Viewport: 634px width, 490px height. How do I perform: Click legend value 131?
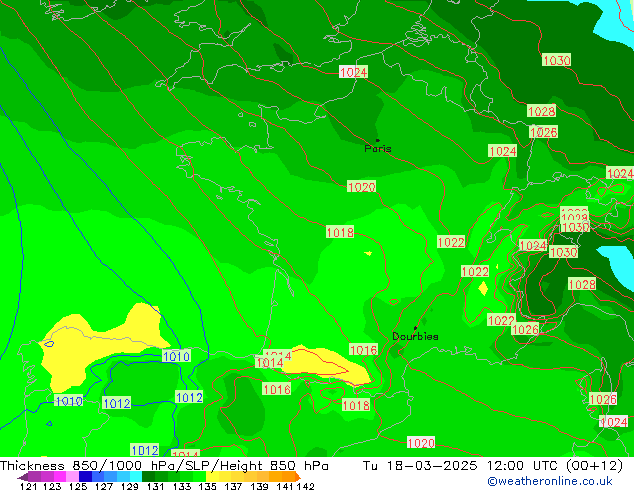click(156, 486)
